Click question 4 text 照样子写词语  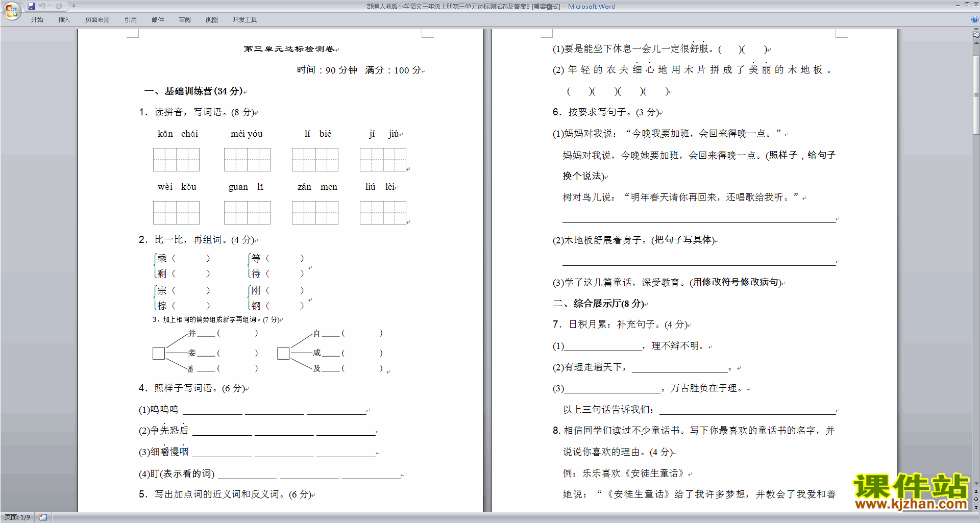183,388
